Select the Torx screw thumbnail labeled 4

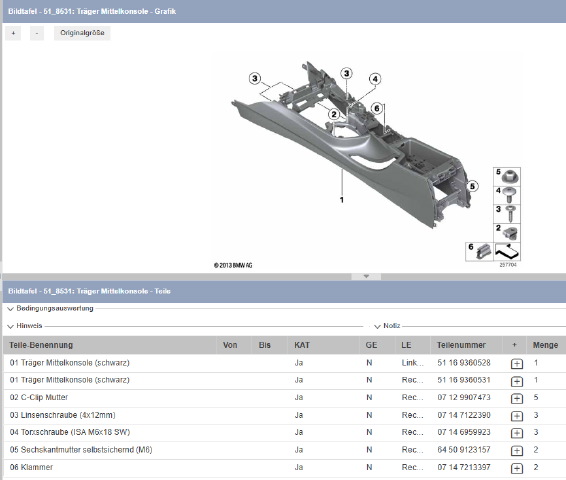[507, 195]
